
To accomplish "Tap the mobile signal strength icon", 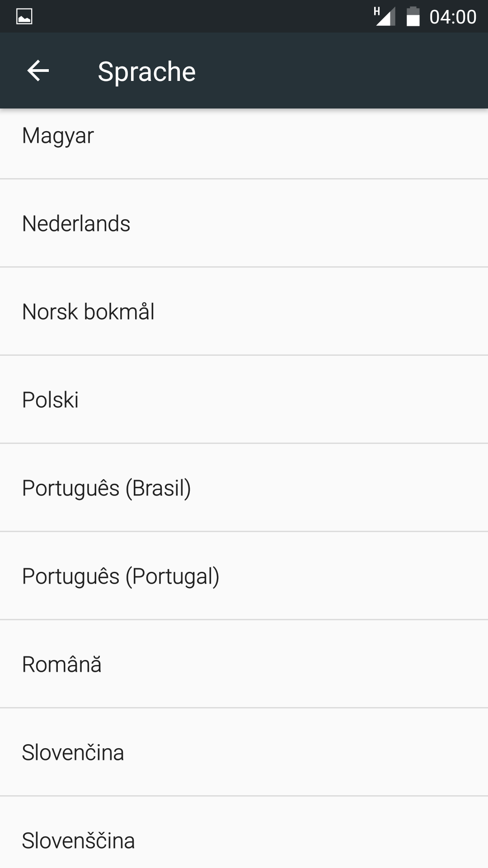I will tap(384, 17).
